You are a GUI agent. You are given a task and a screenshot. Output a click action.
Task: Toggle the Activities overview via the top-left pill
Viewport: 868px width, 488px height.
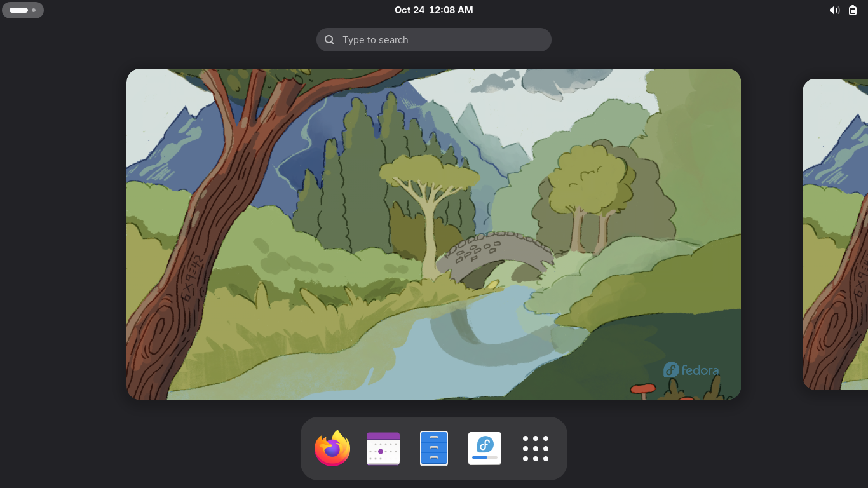click(x=23, y=10)
